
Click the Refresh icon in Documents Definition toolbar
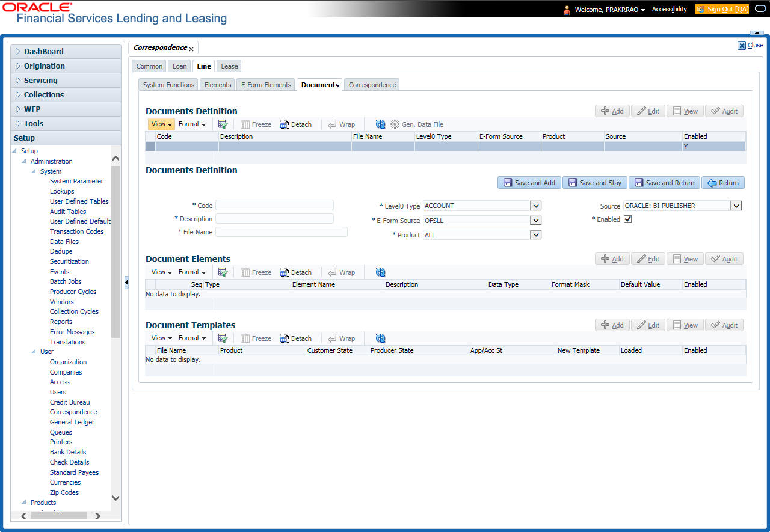(x=380, y=124)
